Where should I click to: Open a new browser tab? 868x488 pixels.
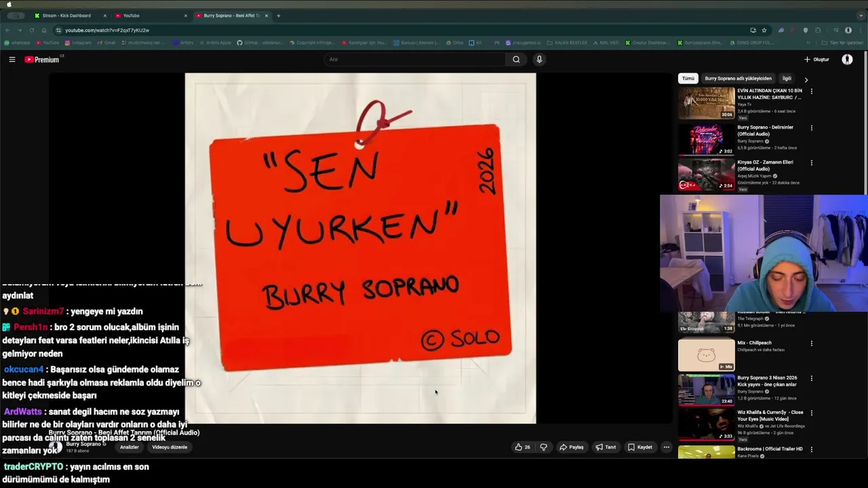coord(278,16)
